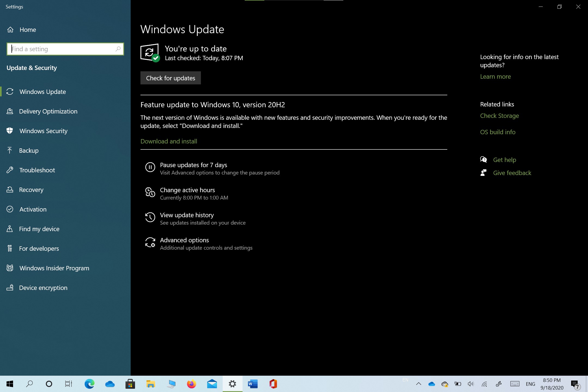This screenshot has height=392, width=588.
Task: Select Pause updates for 7 days
Action: 194,165
